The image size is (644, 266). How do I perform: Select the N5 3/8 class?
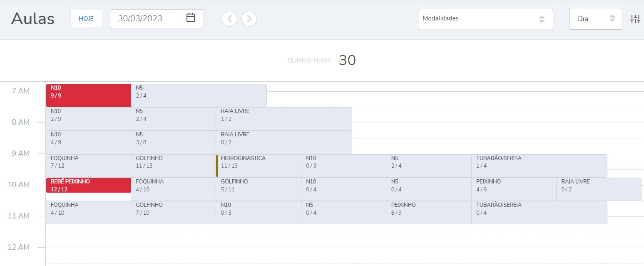tap(173, 142)
